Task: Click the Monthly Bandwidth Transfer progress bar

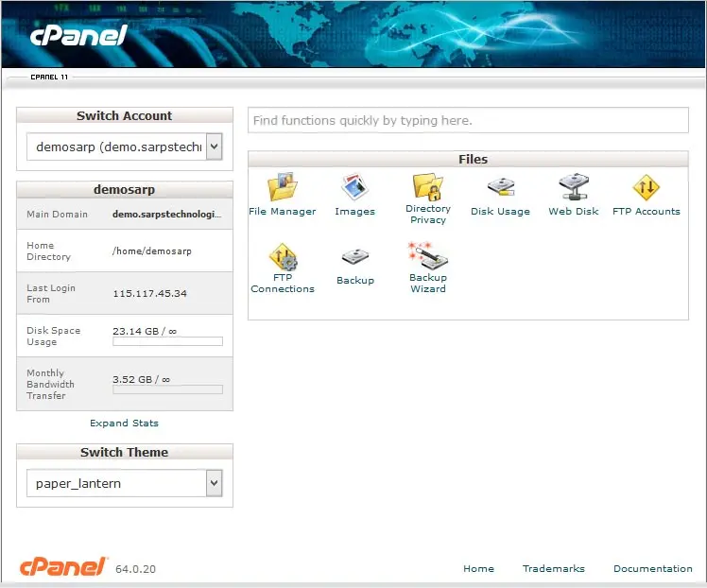Action: (x=167, y=389)
